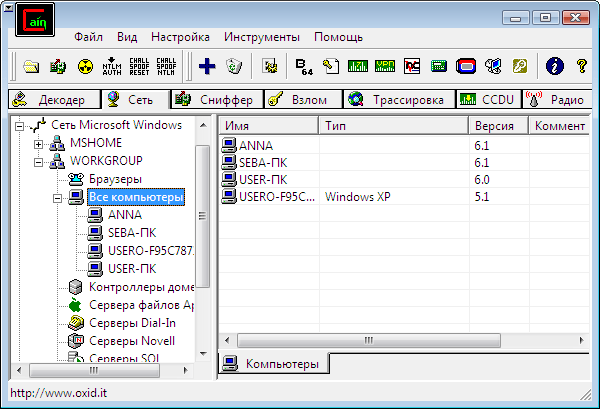Open the Файл menu

(x=88, y=37)
